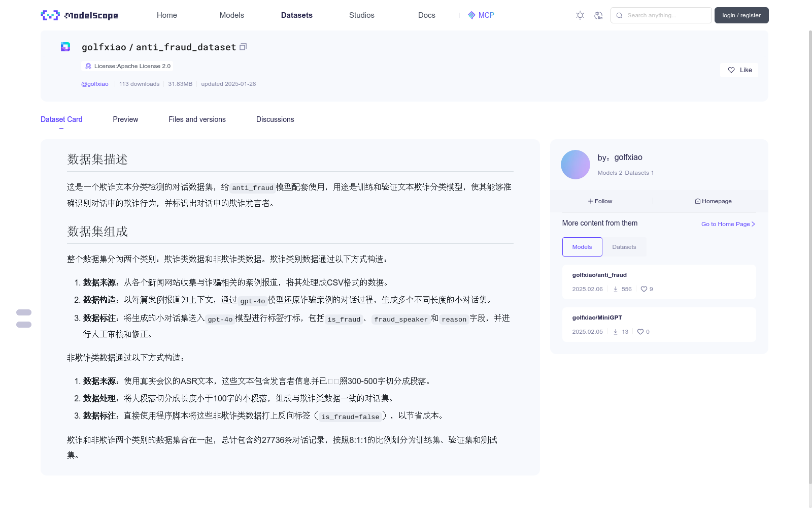Open the golfxiao/MiniGPT model card
Image resolution: width=812 pixels, height=508 pixels.
(659, 325)
